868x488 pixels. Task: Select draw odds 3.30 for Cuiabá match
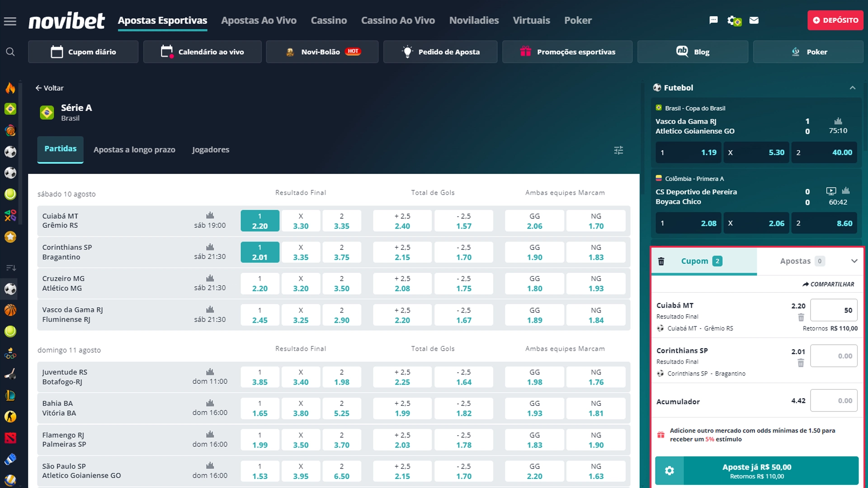[301, 221]
